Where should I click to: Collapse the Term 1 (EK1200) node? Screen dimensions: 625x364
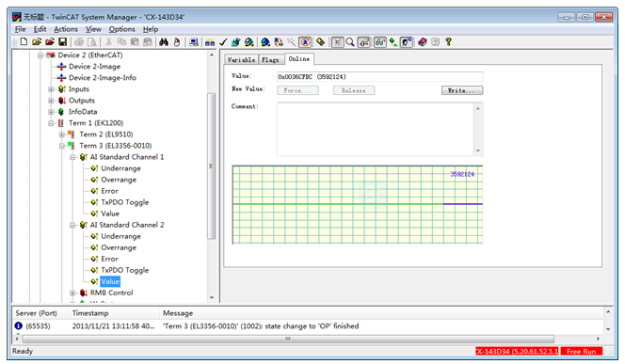point(51,123)
